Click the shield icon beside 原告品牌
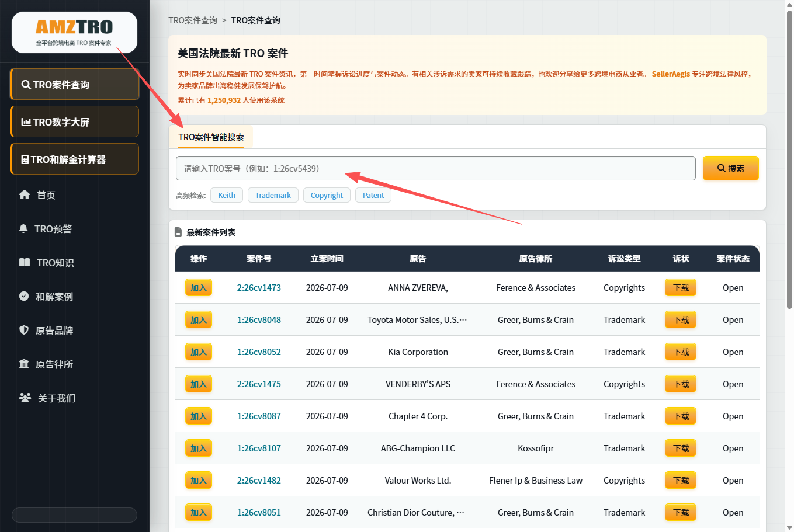794x532 pixels. point(24,330)
